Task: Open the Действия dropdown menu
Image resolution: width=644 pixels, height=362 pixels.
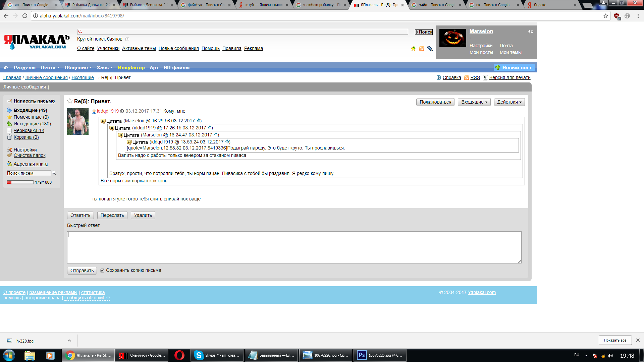Action: [509, 102]
